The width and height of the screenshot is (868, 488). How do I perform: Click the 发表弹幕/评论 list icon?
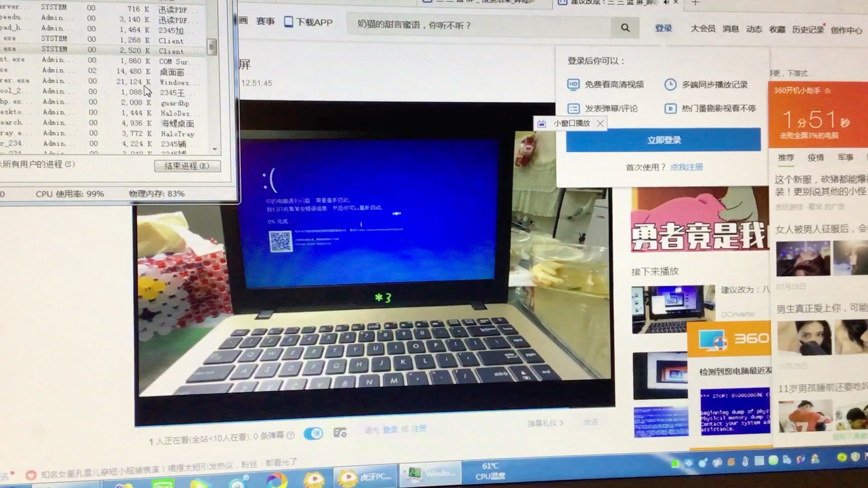(573, 108)
